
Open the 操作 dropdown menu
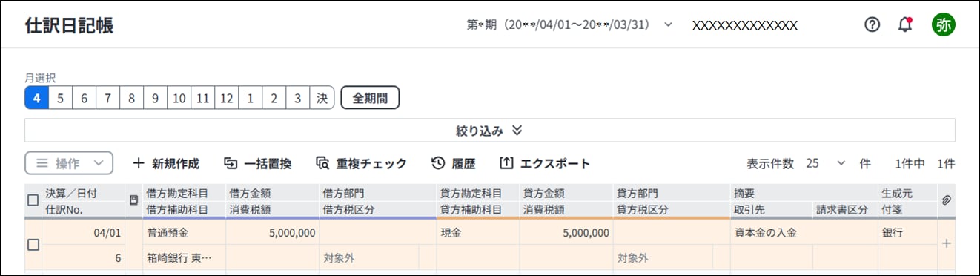(69, 163)
